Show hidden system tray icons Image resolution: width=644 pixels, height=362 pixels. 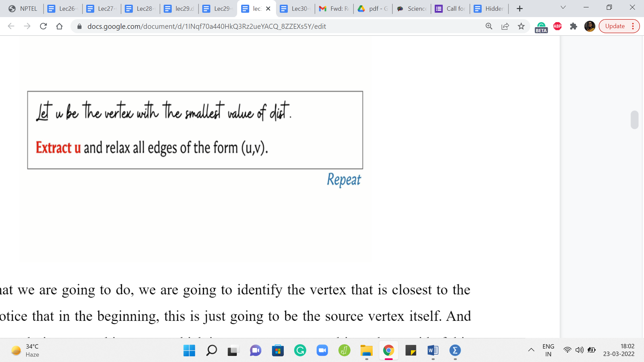tap(531, 350)
